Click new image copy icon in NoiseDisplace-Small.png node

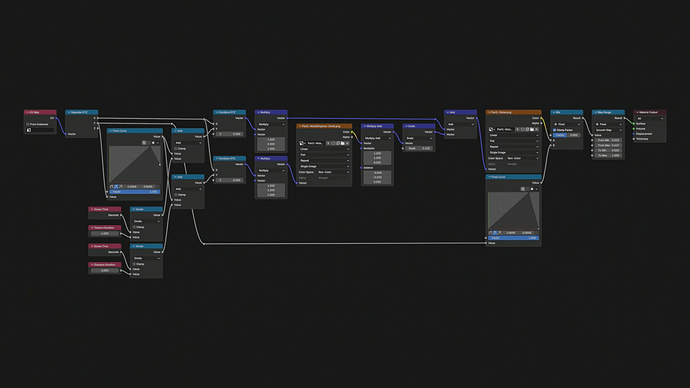(x=338, y=143)
